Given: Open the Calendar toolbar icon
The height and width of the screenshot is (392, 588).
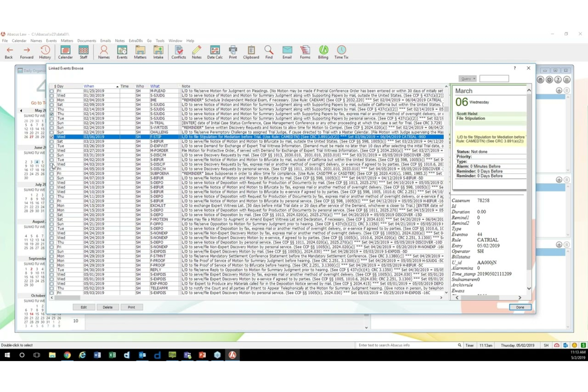Looking at the screenshot, I should 65,52.
